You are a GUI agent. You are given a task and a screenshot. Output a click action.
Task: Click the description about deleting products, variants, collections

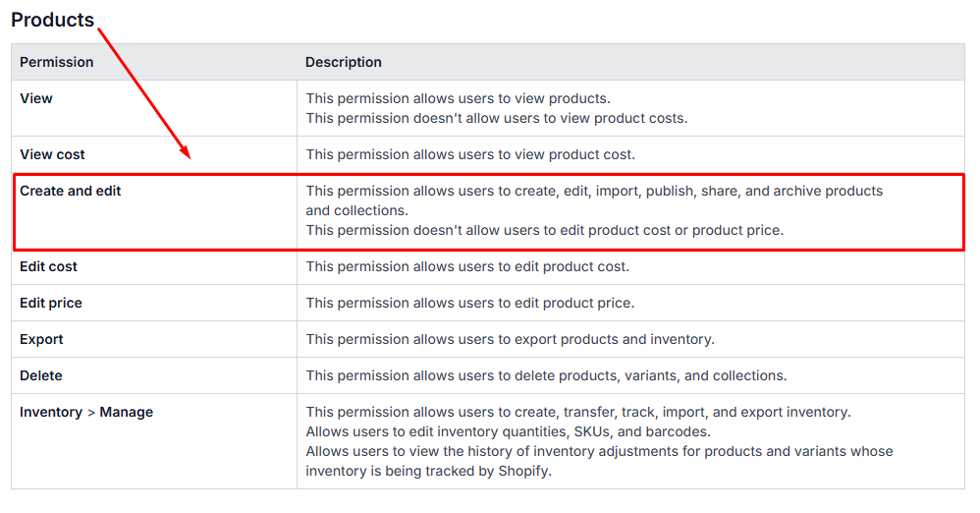click(x=546, y=375)
